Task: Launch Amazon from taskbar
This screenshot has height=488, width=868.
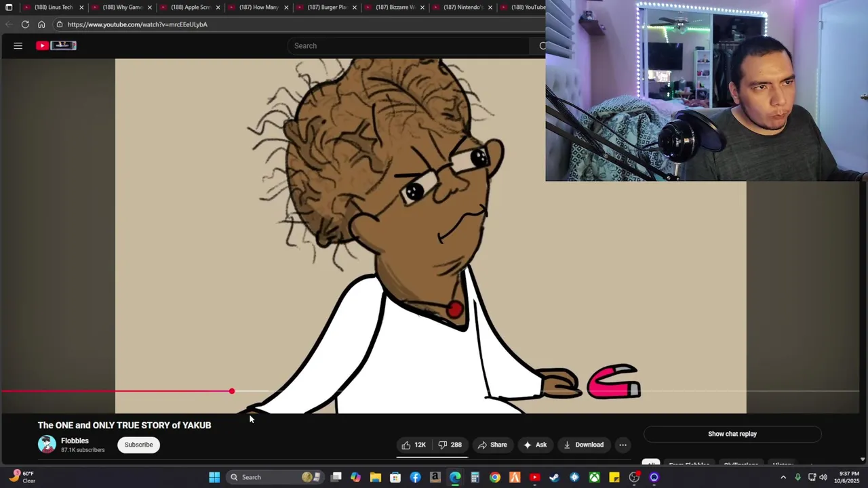Action: pyautogui.click(x=435, y=477)
